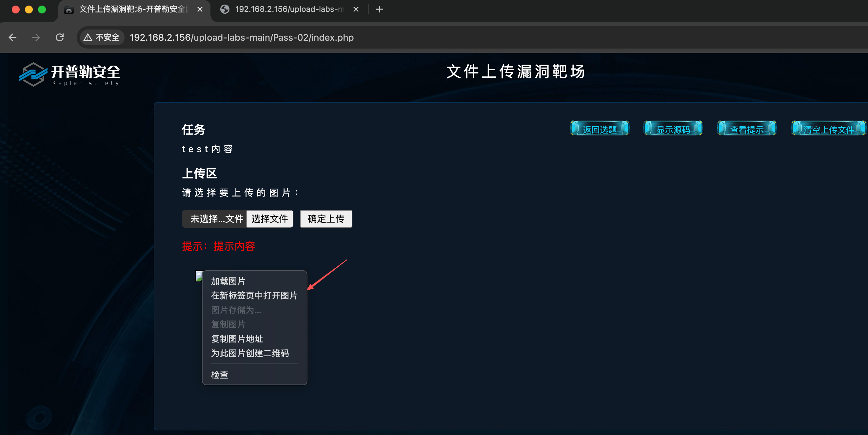Click the URL address bar field
The height and width of the screenshot is (435, 868).
coord(242,37)
